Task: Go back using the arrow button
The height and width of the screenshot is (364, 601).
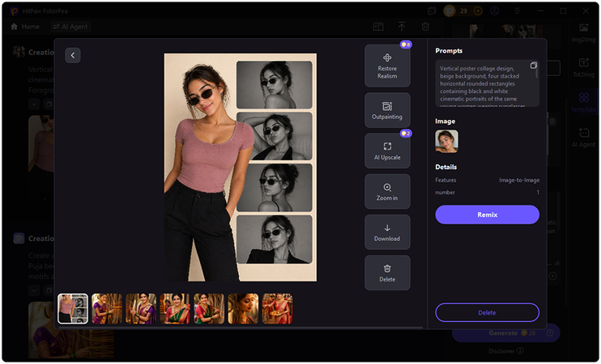Action: point(73,56)
